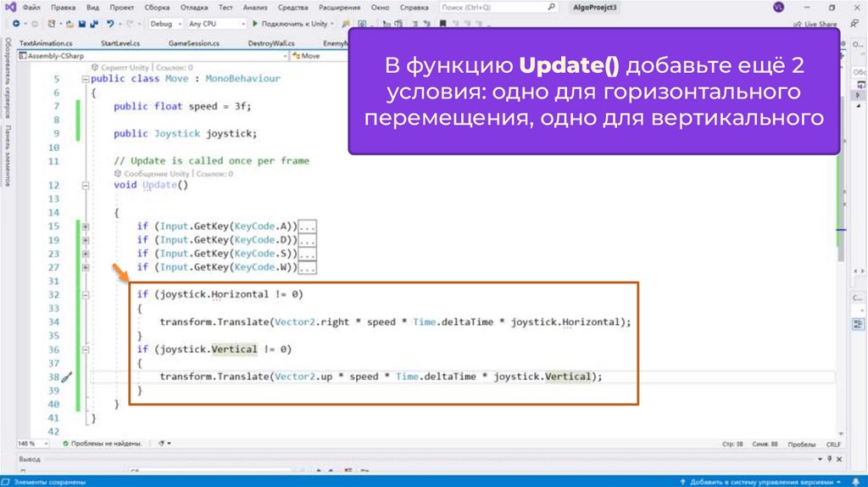
Task: Click the notifications bell in status bar
Action: 855,482
